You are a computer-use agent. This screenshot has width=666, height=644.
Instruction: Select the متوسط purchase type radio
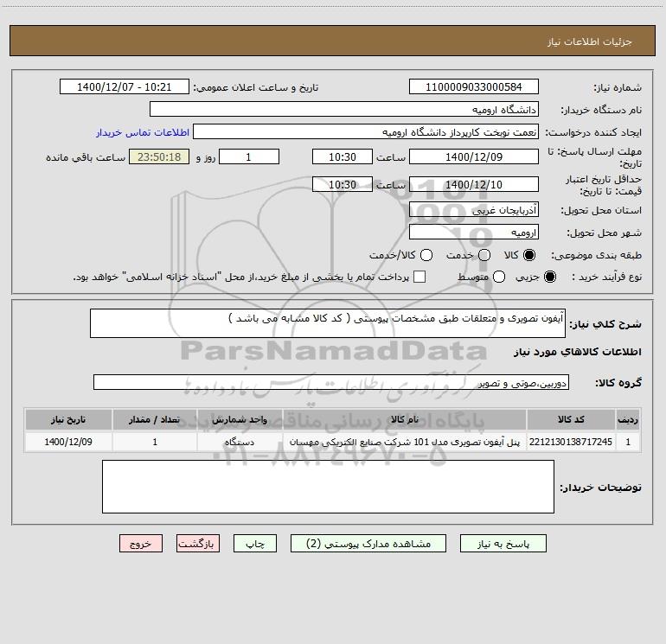pos(499,277)
